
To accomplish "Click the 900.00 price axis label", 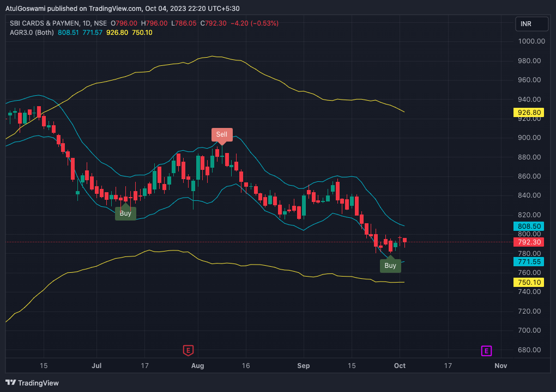I will point(529,138).
